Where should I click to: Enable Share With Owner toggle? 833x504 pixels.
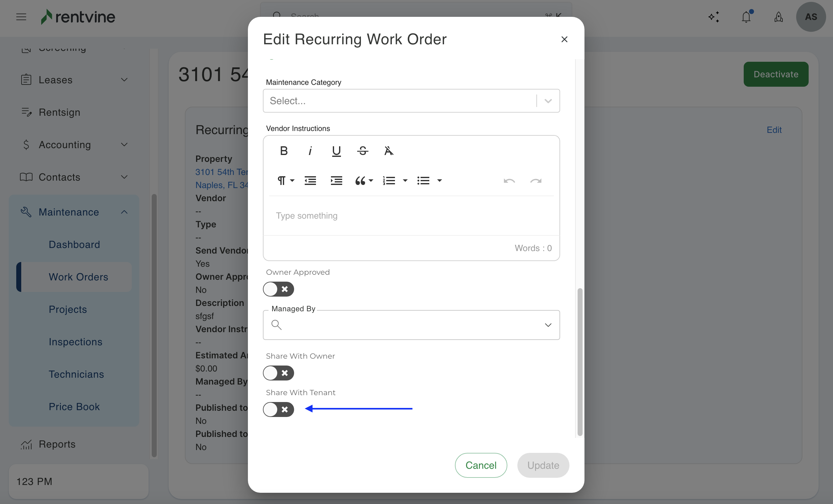click(278, 373)
